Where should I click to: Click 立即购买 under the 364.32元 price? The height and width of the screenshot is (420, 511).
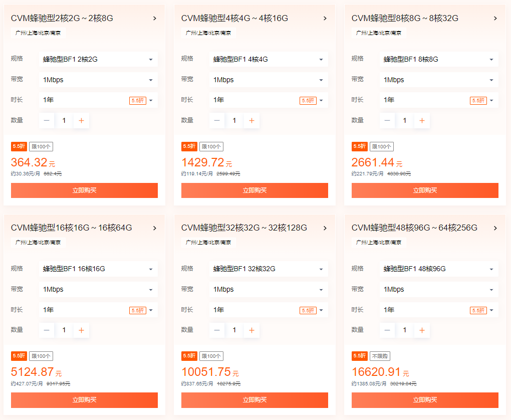pyautogui.click(x=84, y=190)
